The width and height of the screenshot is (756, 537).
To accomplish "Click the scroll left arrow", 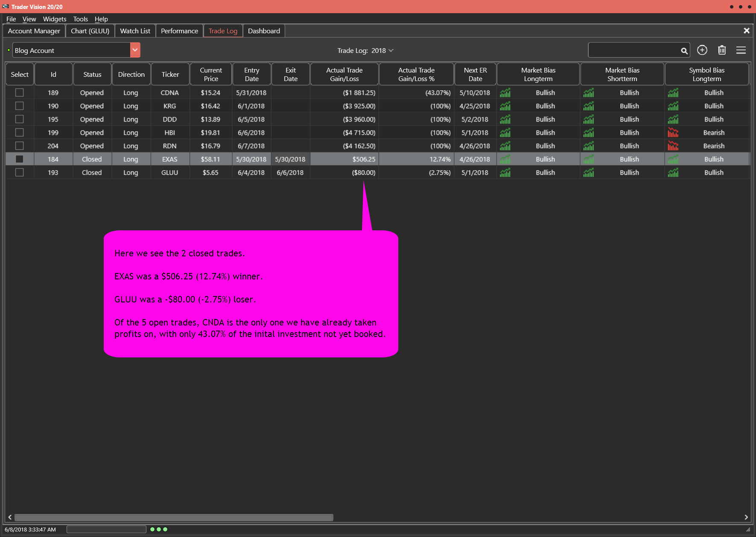I will point(10,517).
